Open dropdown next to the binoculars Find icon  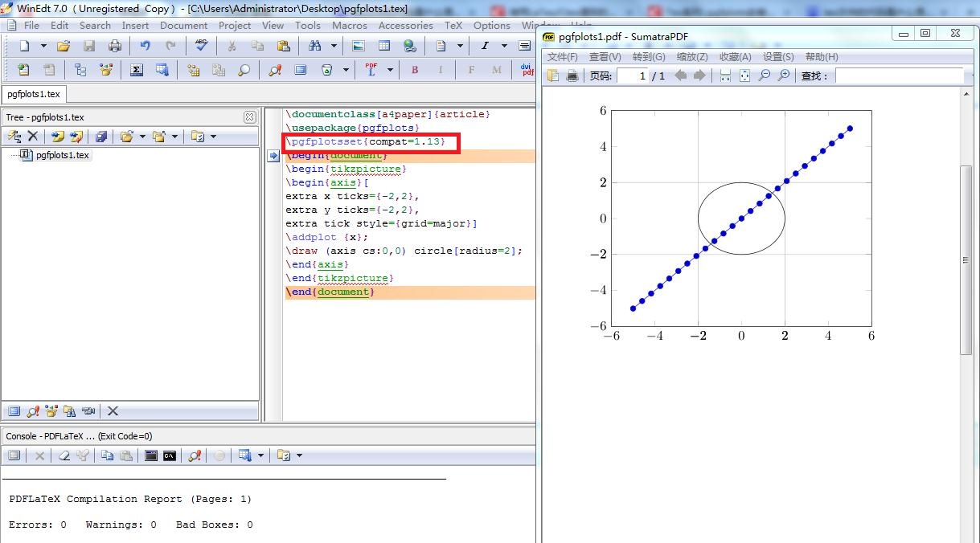(334, 46)
